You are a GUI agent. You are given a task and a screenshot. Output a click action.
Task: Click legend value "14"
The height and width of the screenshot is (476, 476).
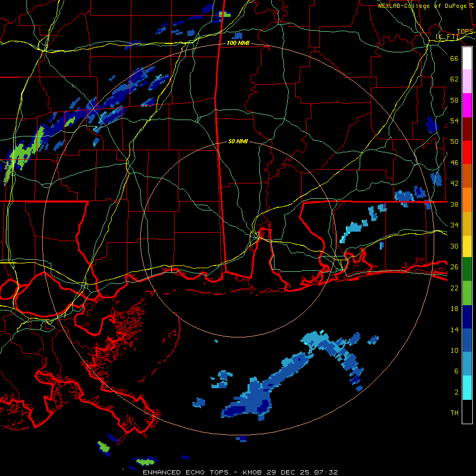coord(454,330)
